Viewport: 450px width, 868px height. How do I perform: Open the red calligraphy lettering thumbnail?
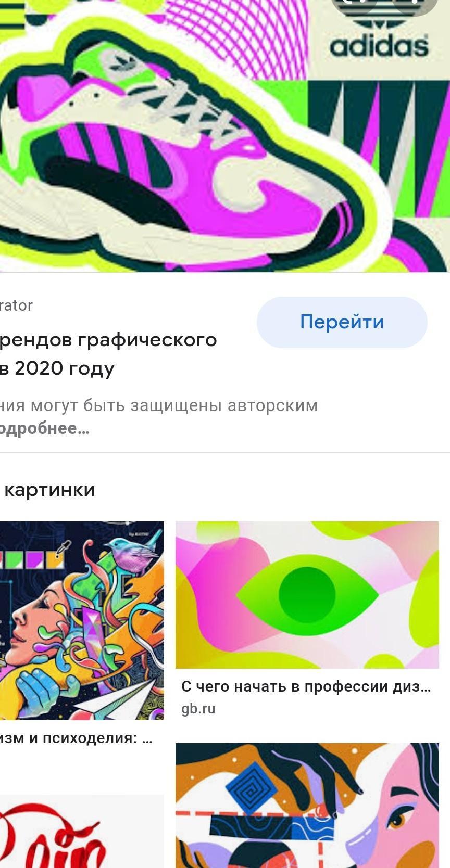pyautogui.click(x=82, y=831)
